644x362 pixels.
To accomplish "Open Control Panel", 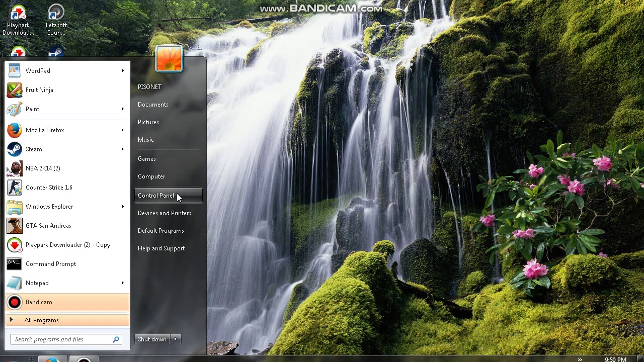I will pos(168,196).
